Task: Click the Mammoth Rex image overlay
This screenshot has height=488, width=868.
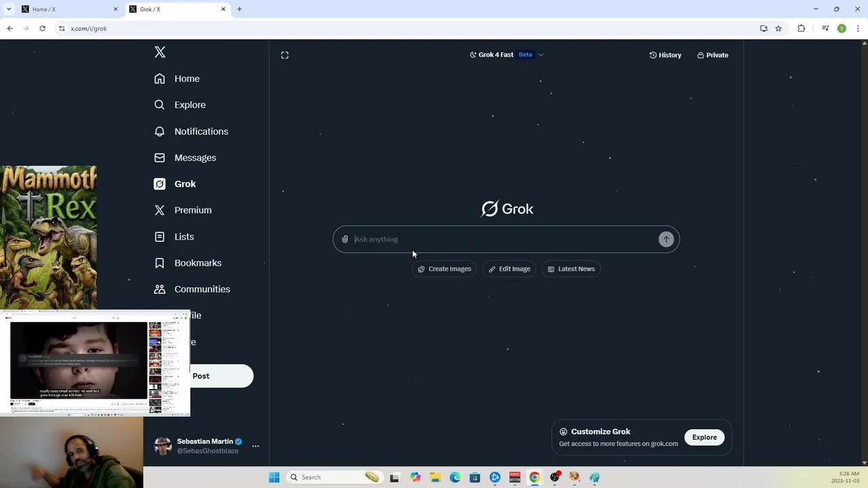Action: pos(48,237)
